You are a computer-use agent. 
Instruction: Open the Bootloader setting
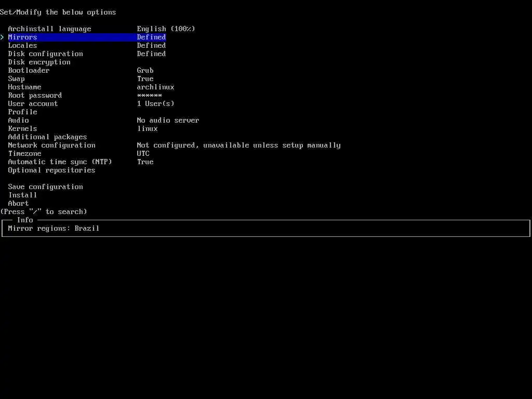coord(29,70)
